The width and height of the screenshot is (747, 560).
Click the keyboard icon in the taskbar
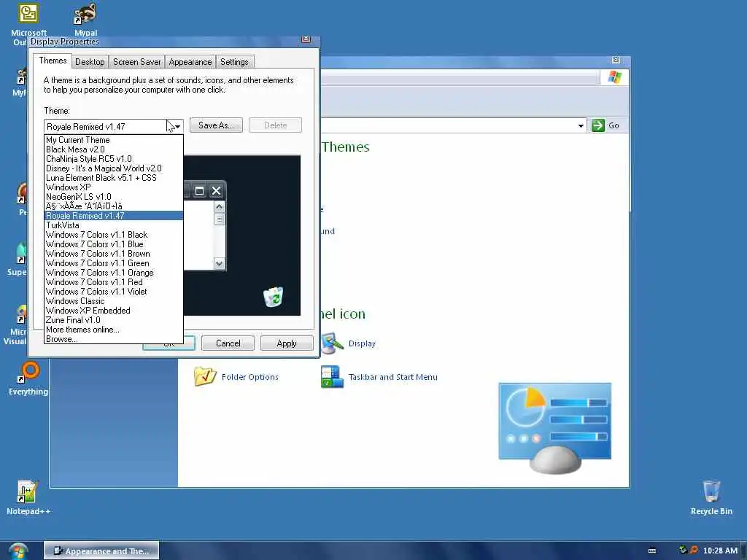coord(652,551)
